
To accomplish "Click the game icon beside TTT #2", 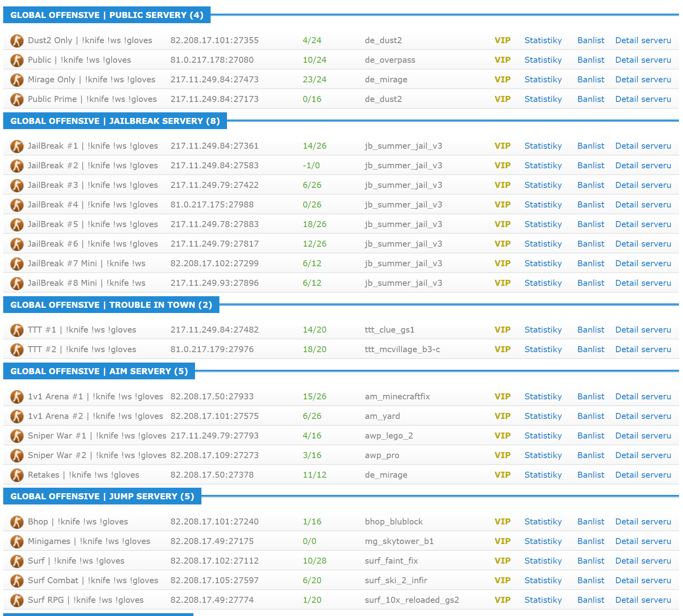I will pos(17,350).
